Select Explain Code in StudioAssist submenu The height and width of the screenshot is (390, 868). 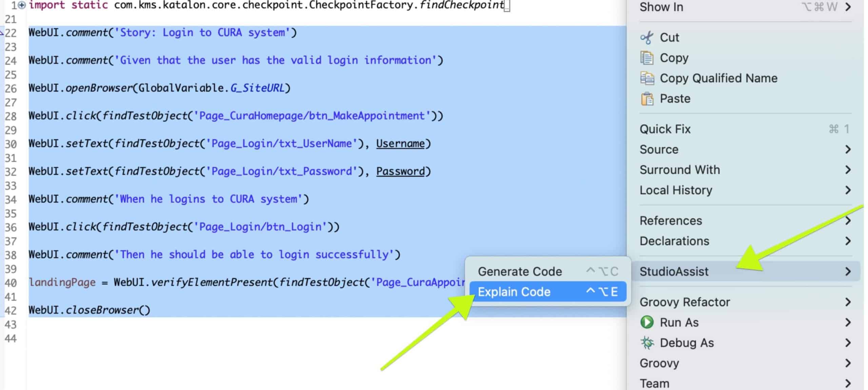548,292
